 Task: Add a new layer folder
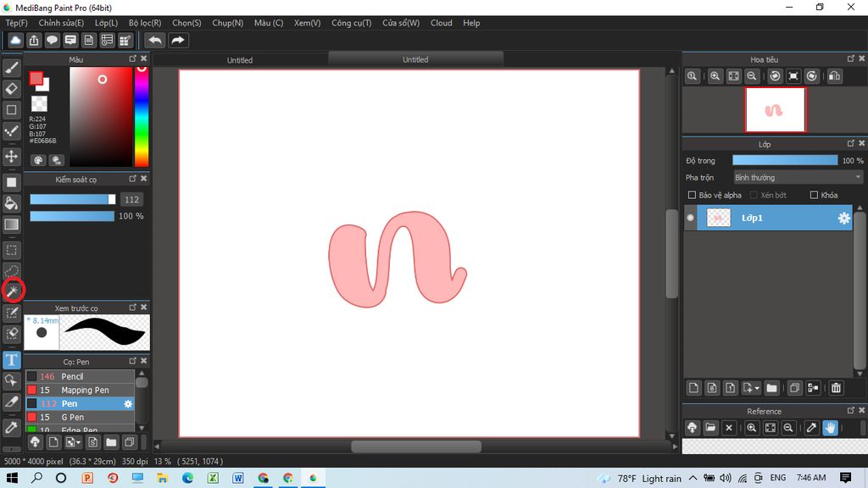tap(771, 388)
